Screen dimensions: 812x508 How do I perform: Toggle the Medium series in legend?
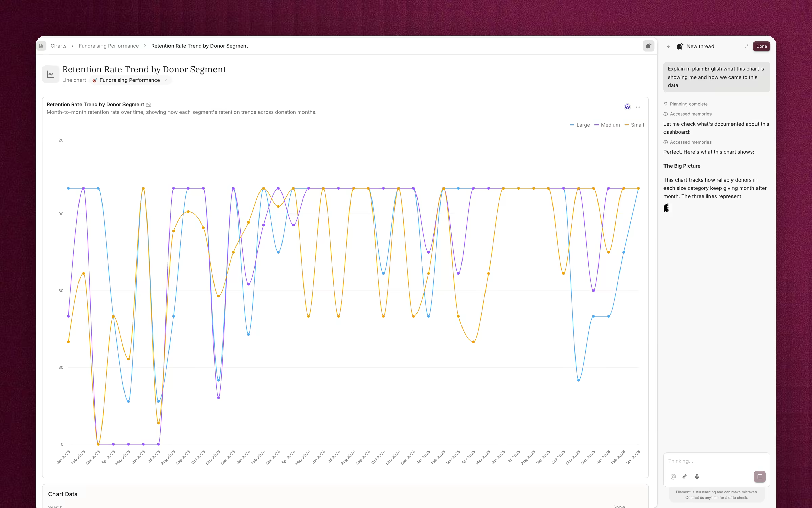[x=607, y=125]
